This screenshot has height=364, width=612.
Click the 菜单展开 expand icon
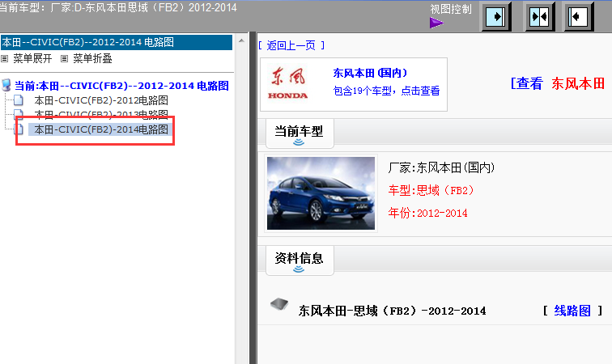(x=5, y=58)
